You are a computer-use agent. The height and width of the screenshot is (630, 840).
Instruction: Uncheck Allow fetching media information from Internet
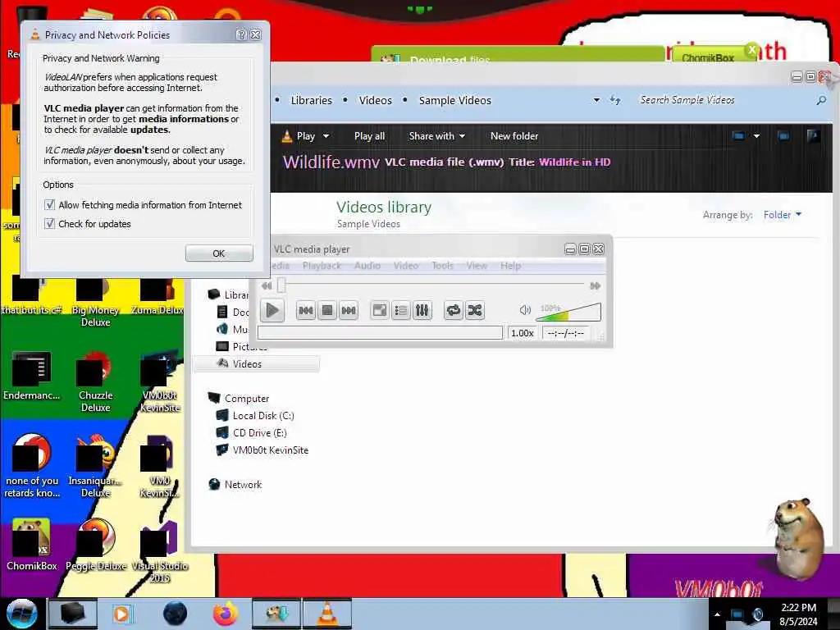tap(50, 204)
